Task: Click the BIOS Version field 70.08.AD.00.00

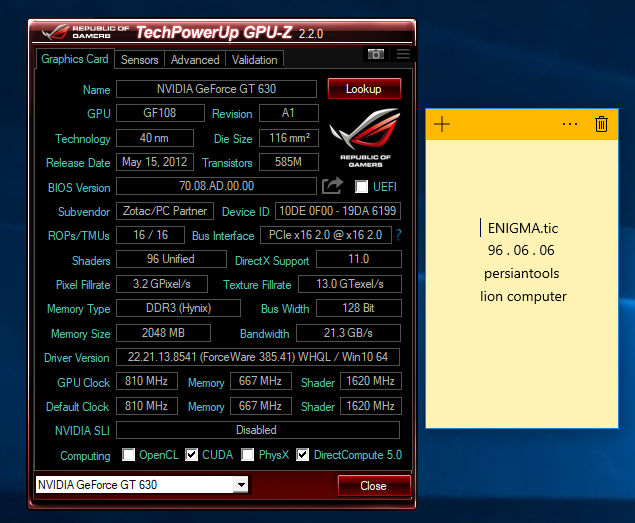Action: click(x=216, y=186)
